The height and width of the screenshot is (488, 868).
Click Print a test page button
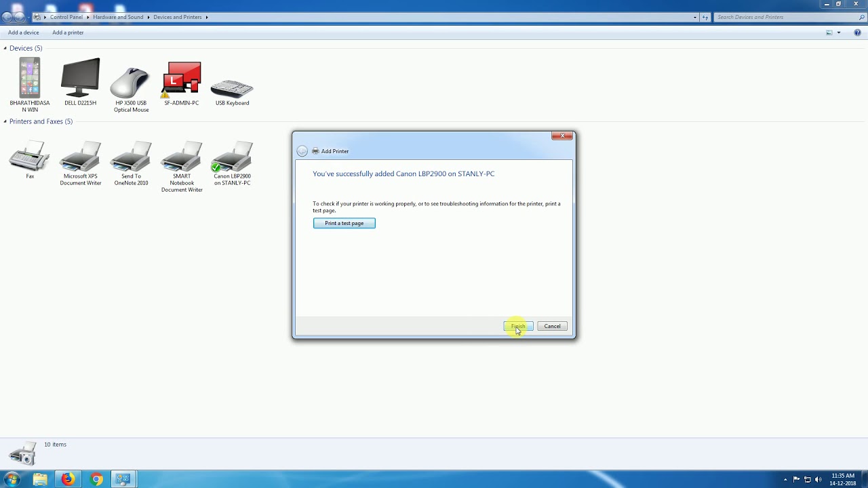pos(344,223)
